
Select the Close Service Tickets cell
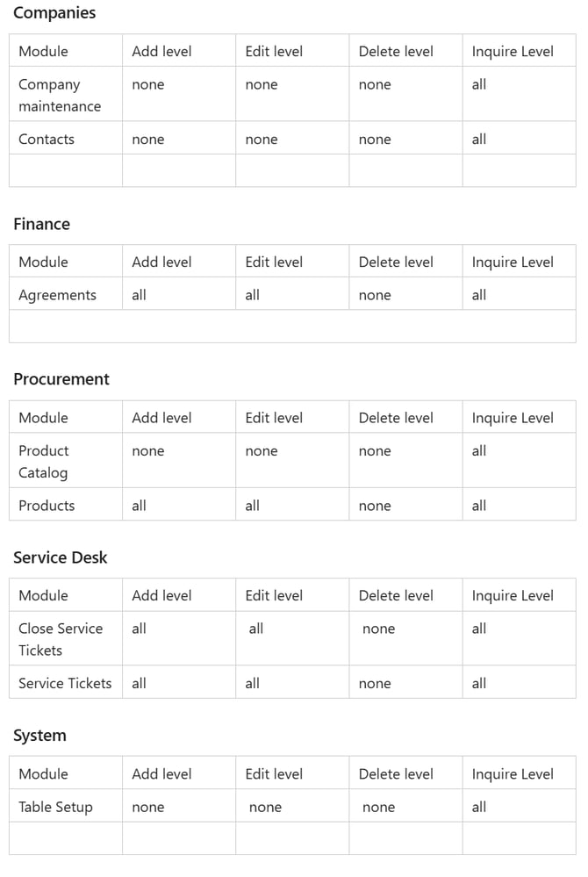click(x=61, y=639)
